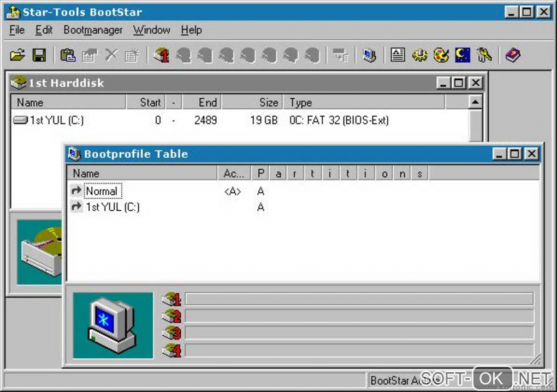Click the greyed-out properties icon beside paste

click(90, 55)
